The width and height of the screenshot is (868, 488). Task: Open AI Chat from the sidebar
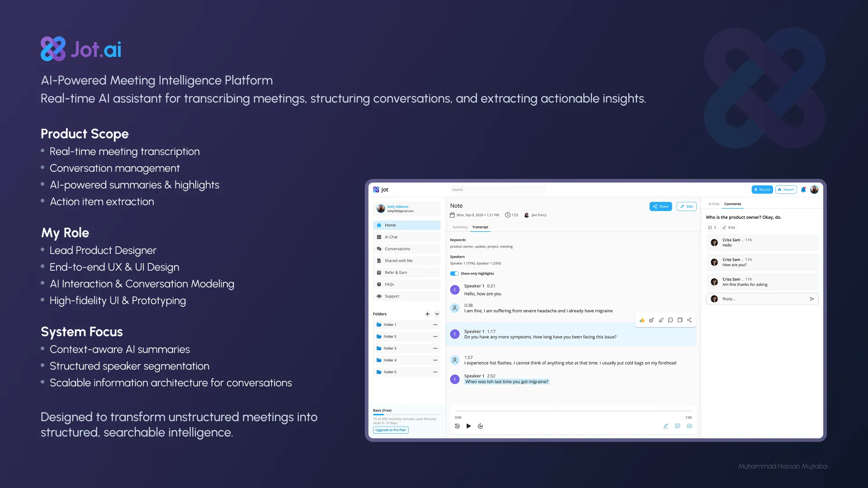407,237
